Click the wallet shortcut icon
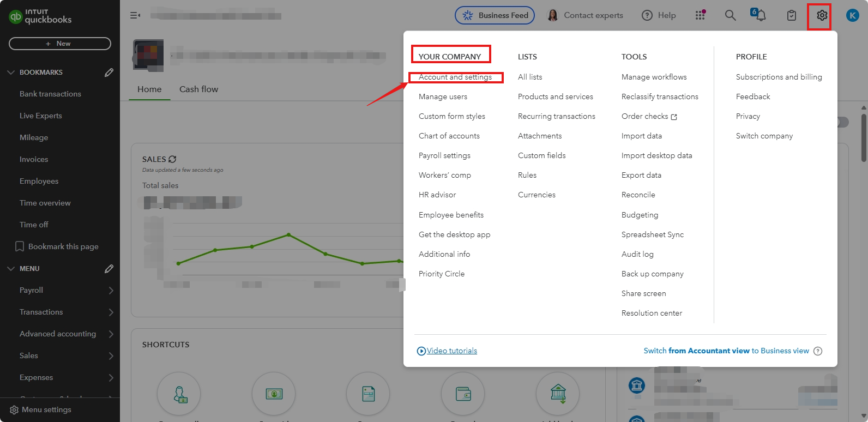This screenshot has width=868, height=422. (463, 394)
